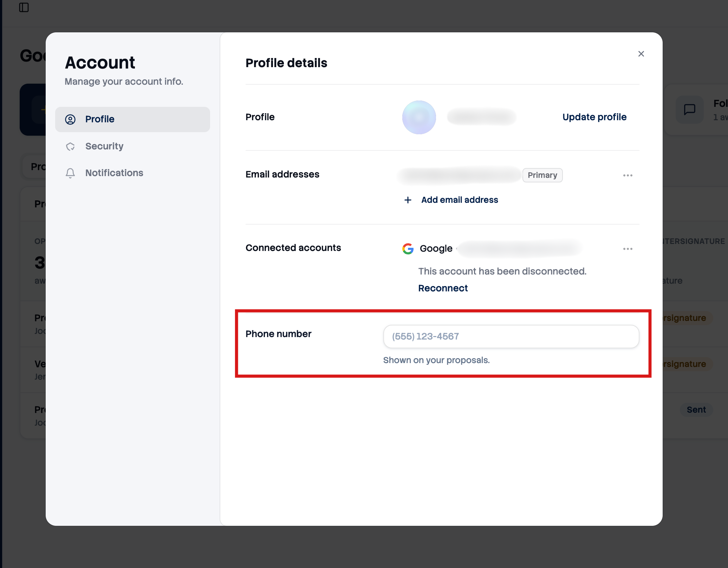Switch to the Security section
Screen dimensions: 728x568
pos(132,146)
